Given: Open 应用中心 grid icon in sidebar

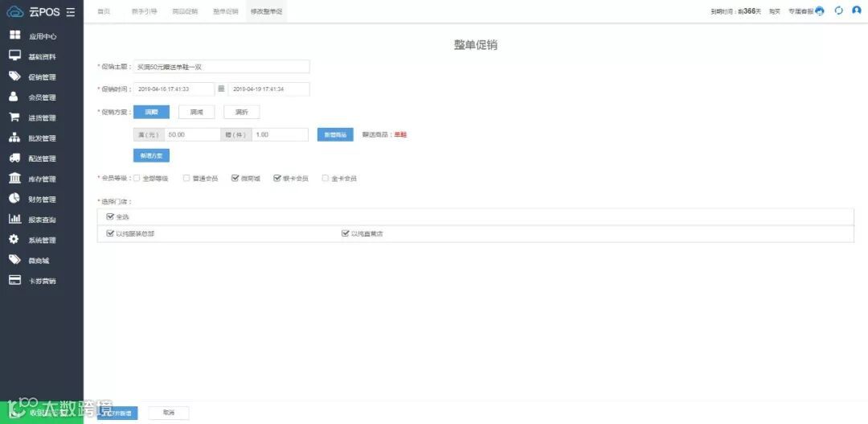Looking at the screenshot, I should pyautogui.click(x=15, y=36).
